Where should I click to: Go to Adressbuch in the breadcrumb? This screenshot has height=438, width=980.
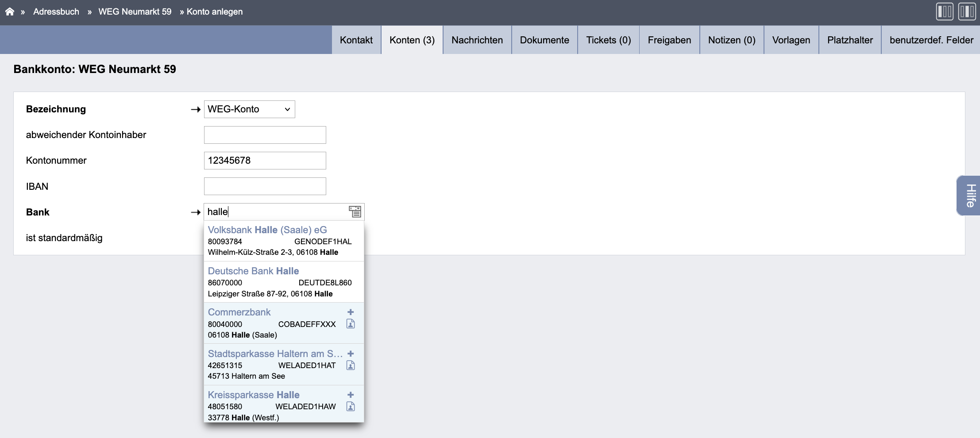coord(56,12)
